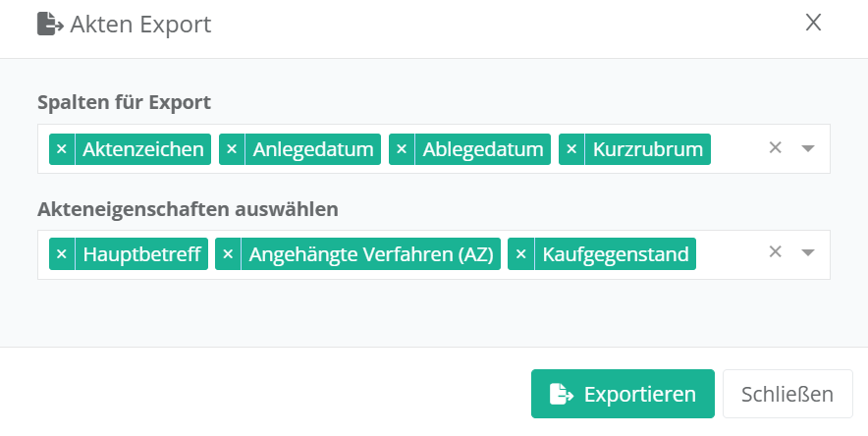The image size is (868, 436).
Task: Clear all selected export columns
Action: [775, 148]
